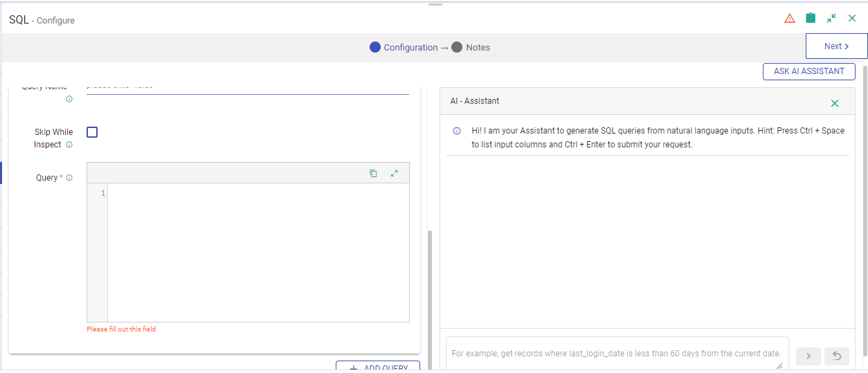The height and width of the screenshot is (373, 868).
Task: Enable the Skip While Inspect checkbox
Action: [x=92, y=132]
